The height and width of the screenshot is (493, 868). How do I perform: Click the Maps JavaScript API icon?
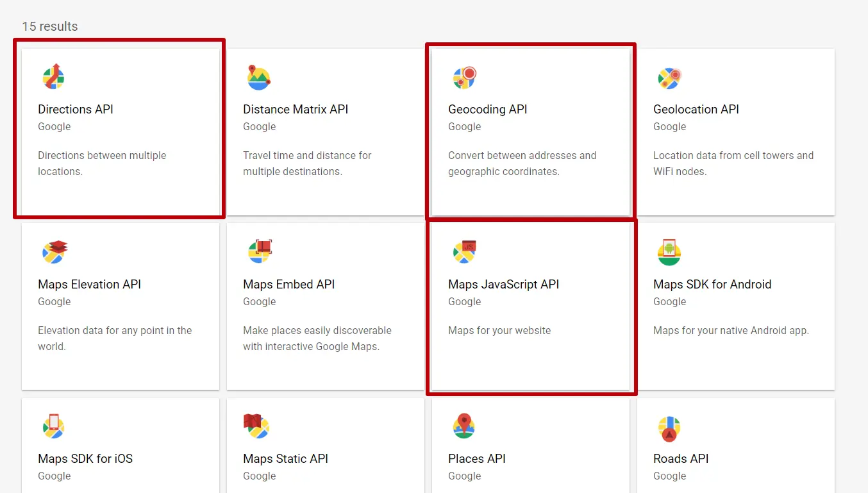point(464,251)
